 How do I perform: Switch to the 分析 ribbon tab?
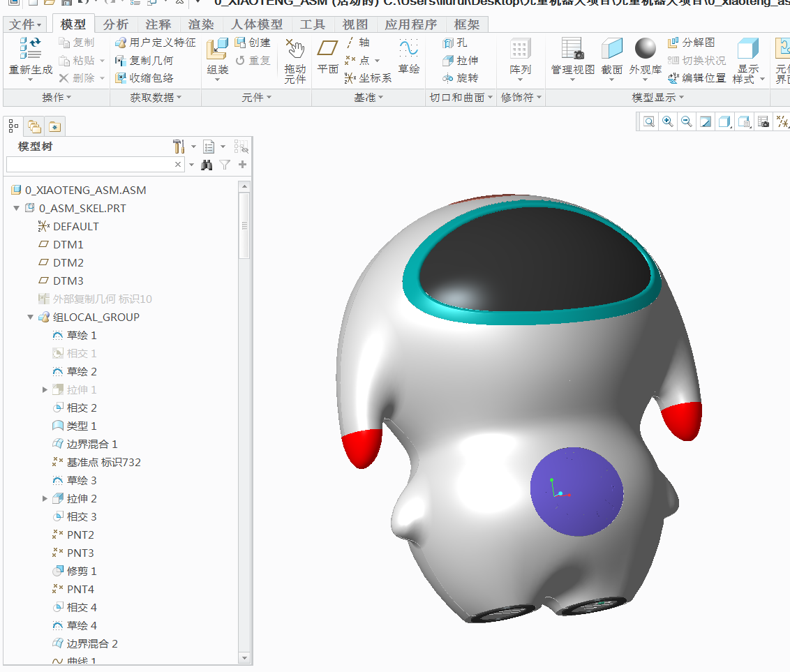(115, 24)
